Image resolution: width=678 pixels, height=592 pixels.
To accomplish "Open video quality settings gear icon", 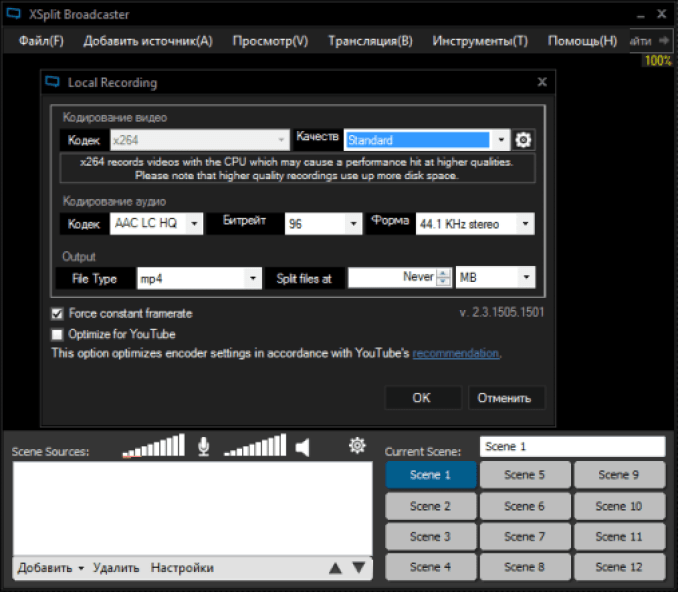I will 523,140.
